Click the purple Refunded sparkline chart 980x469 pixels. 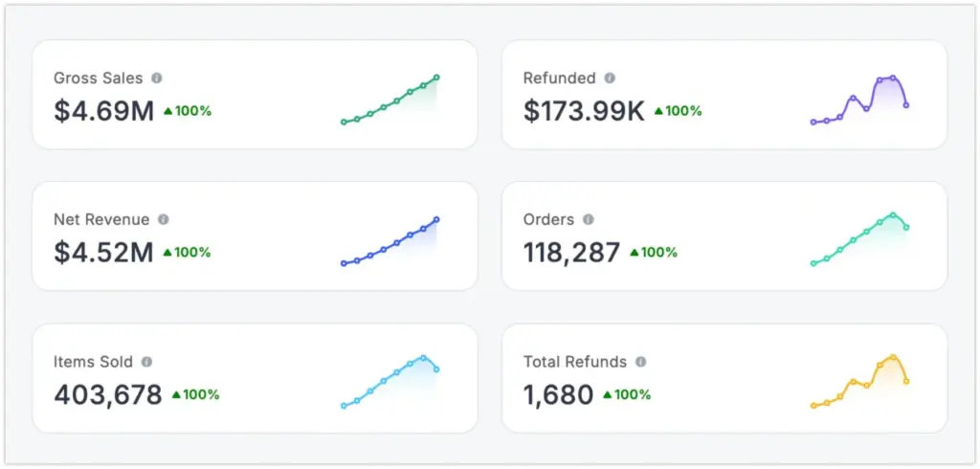tap(859, 100)
